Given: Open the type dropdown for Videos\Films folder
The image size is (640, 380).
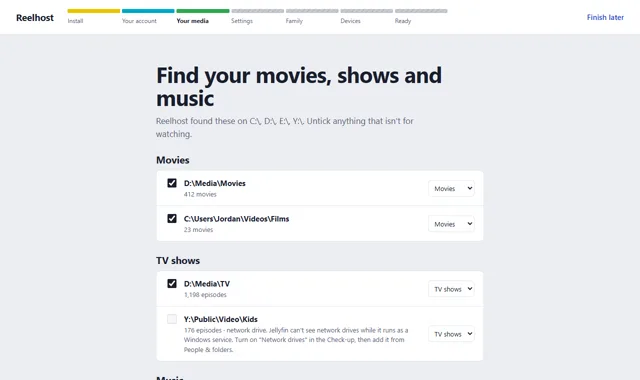Looking at the screenshot, I should (x=451, y=224).
